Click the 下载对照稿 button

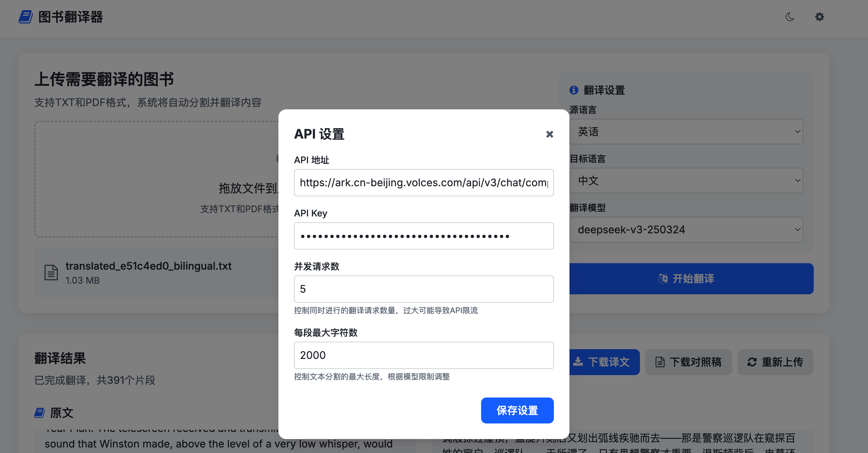coord(688,362)
